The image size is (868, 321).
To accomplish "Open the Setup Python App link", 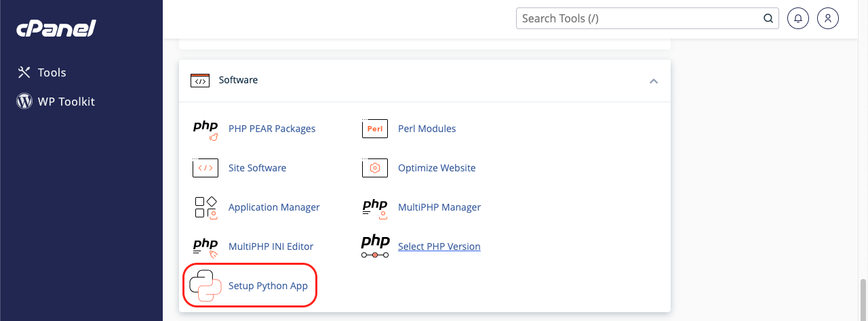I will click(x=268, y=286).
